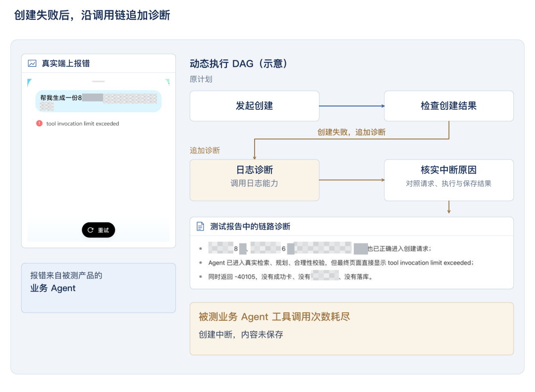Click the bullet ending 也已正确进入创建请求

click(320, 248)
